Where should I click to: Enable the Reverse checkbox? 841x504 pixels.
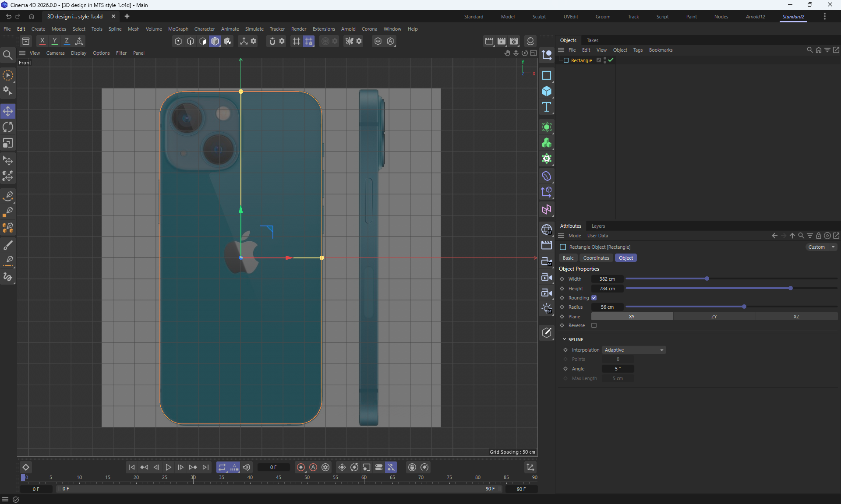594,325
